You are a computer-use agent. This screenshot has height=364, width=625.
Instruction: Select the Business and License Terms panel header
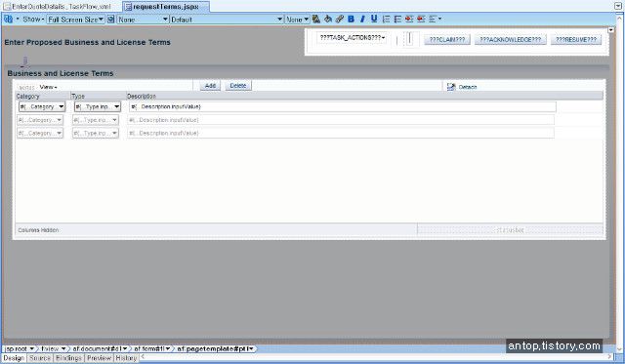coord(61,73)
